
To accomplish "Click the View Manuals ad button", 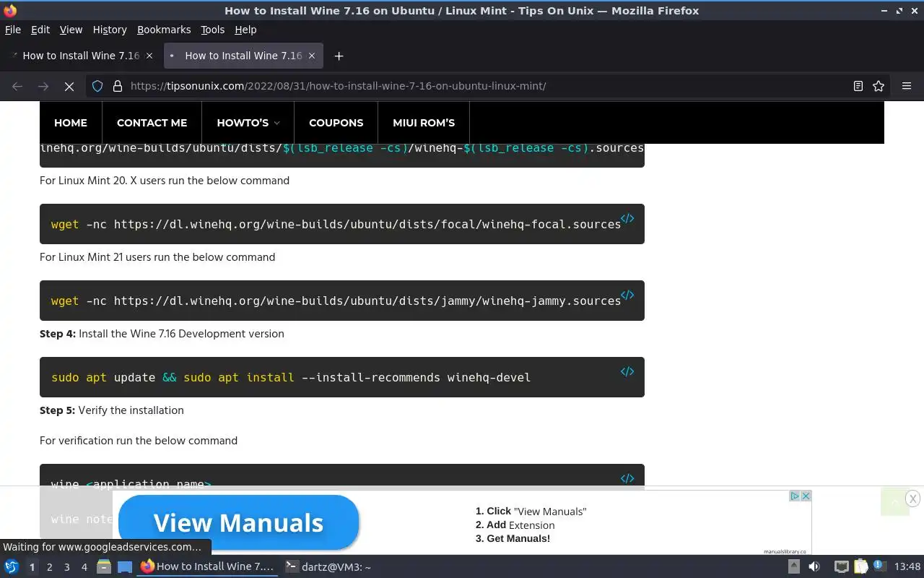I will click(x=238, y=522).
